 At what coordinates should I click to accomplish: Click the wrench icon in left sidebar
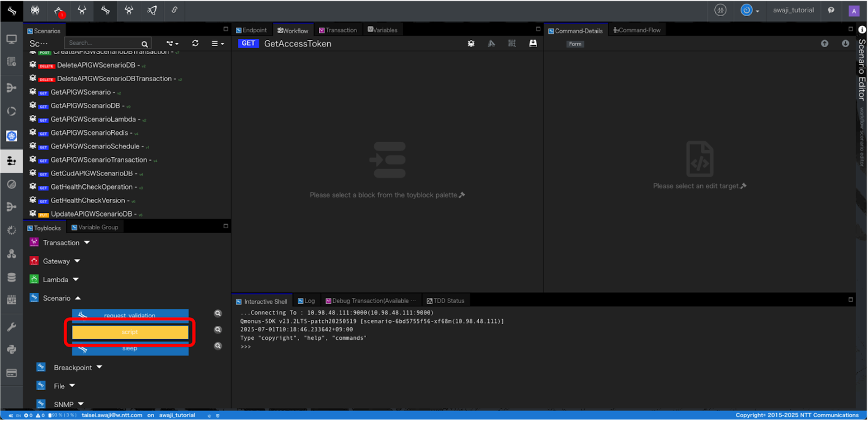click(12, 327)
